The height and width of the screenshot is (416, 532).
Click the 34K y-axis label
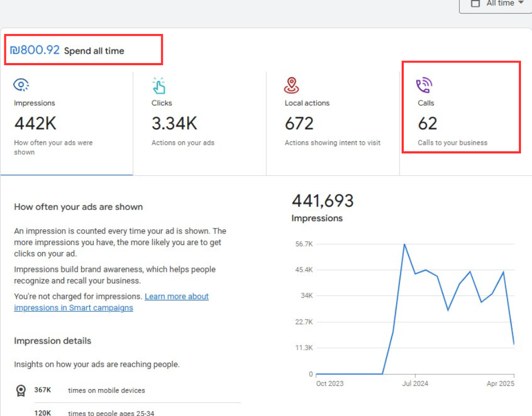[x=307, y=295]
